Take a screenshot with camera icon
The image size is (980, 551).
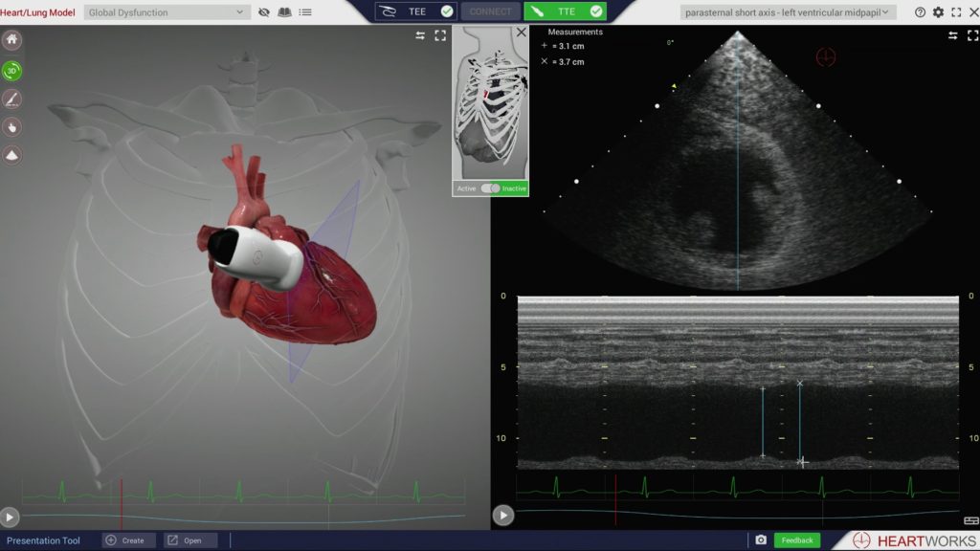761,540
